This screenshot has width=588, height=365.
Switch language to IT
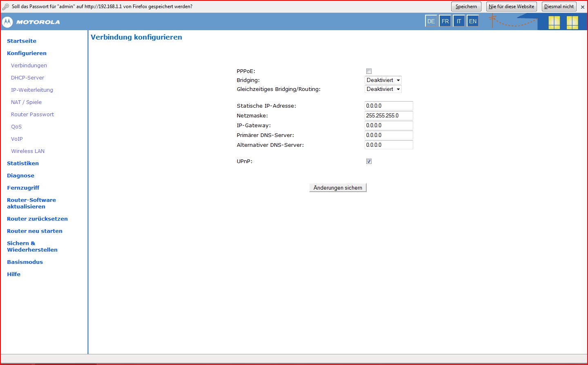459,21
